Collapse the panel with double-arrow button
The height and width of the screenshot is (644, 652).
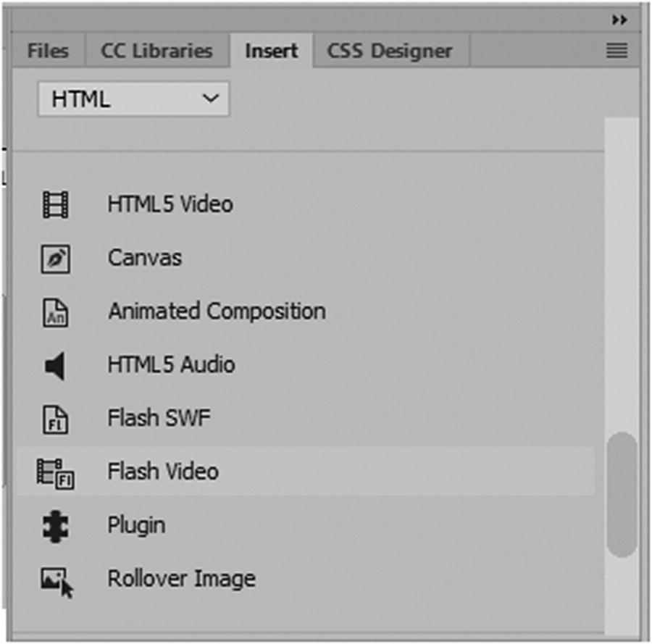[619, 20]
